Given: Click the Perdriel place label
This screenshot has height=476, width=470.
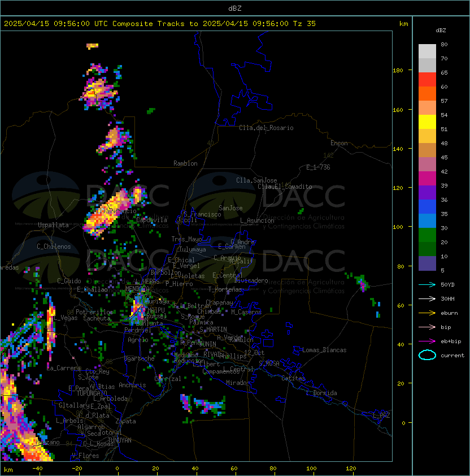Looking at the screenshot, I should click(x=138, y=330).
